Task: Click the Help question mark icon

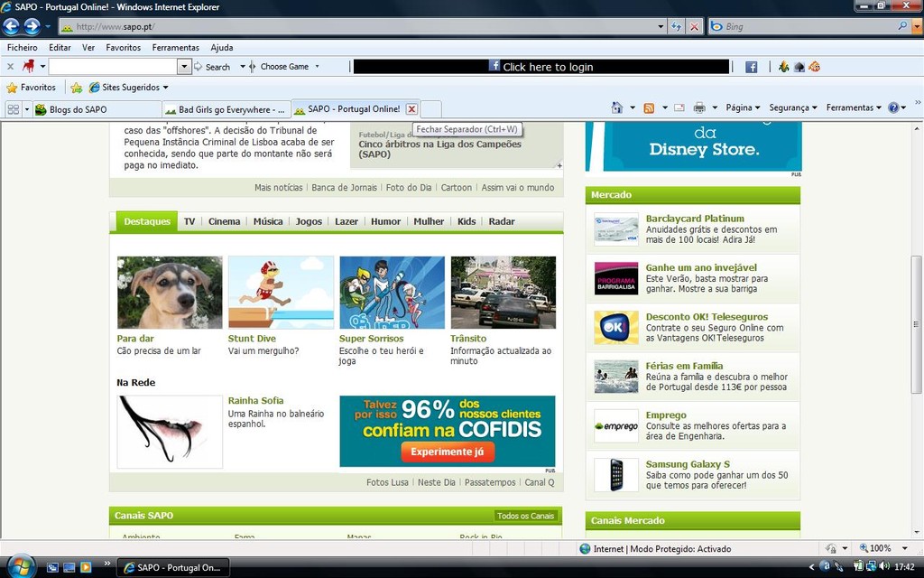Action: [893, 108]
